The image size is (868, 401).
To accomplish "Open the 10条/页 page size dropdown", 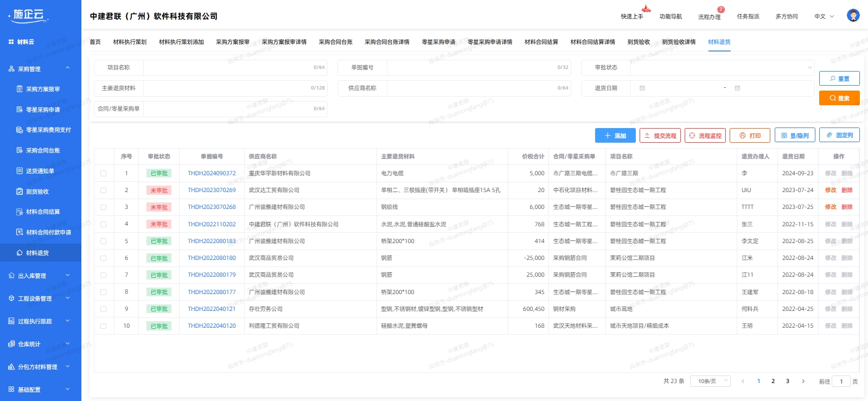I will pos(710,381).
